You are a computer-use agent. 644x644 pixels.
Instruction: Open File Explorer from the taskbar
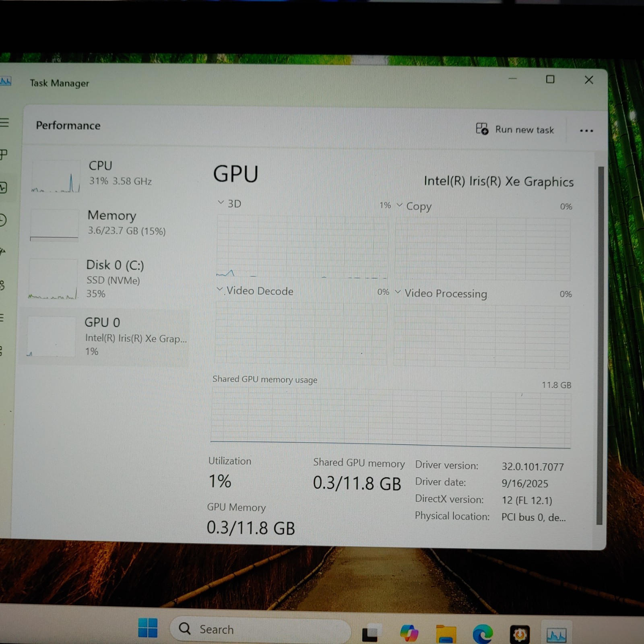(x=446, y=634)
